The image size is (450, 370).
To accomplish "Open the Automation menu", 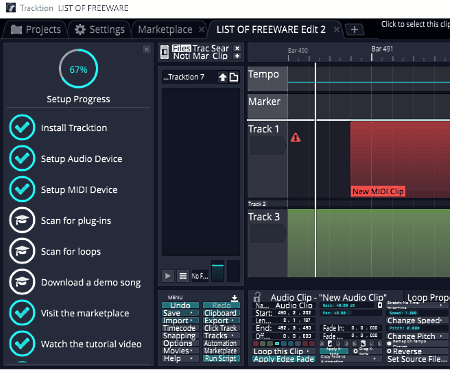I will click(221, 343).
